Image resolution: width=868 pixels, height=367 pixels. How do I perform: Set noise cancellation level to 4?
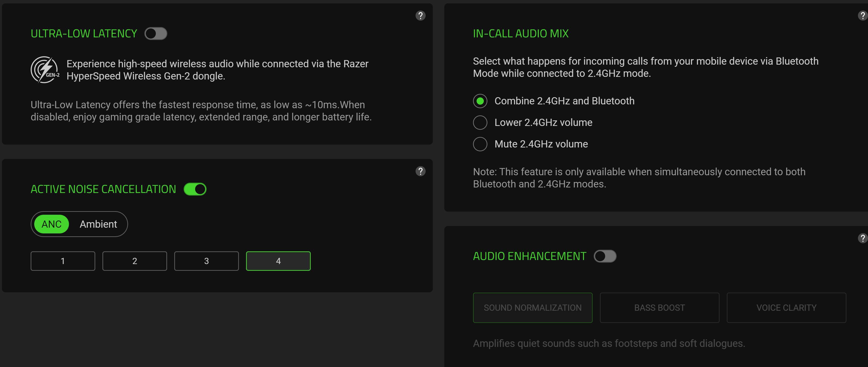(278, 261)
